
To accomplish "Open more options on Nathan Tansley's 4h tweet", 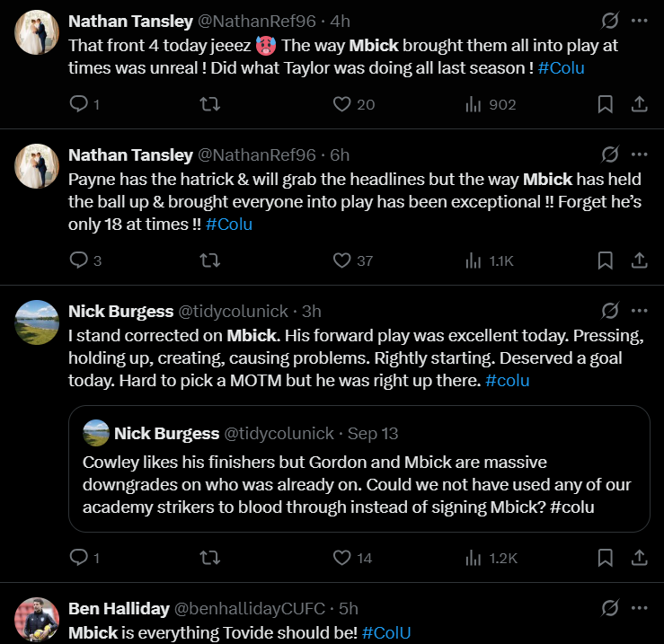I will tap(639, 21).
